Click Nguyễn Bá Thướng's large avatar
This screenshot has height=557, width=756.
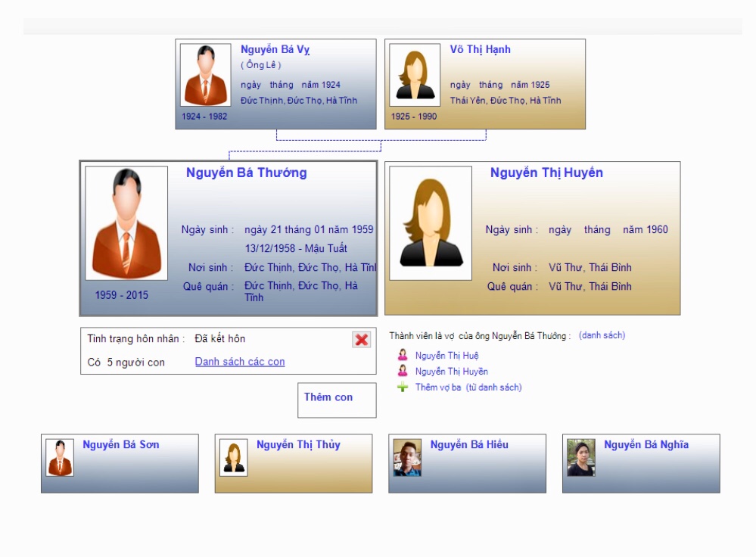point(126,223)
